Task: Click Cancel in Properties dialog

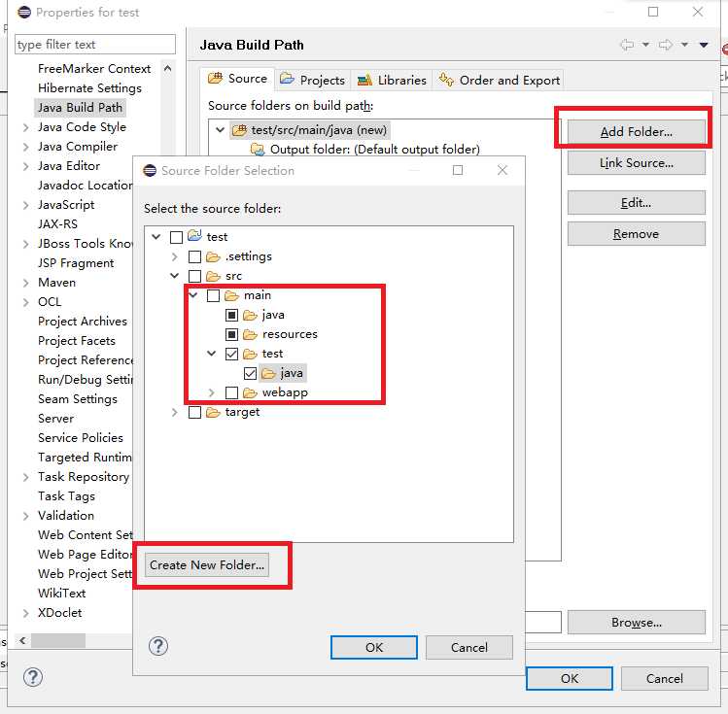Action: pos(665,678)
